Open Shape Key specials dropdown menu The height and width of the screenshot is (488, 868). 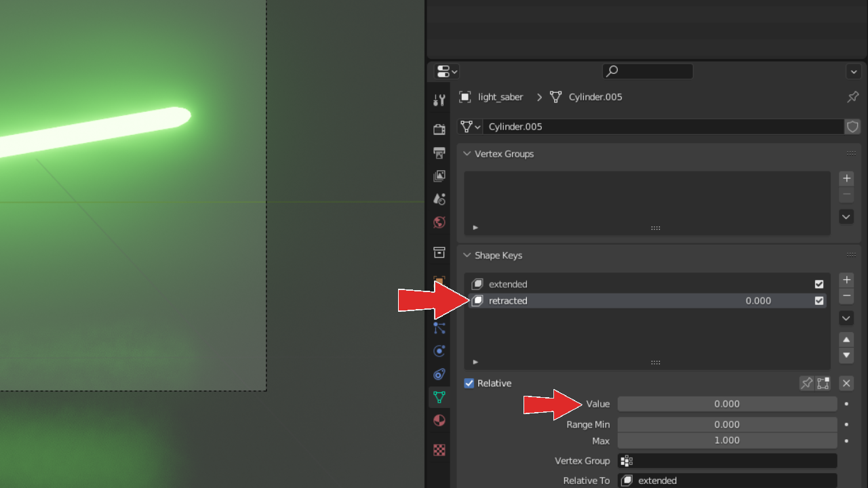(x=846, y=318)
